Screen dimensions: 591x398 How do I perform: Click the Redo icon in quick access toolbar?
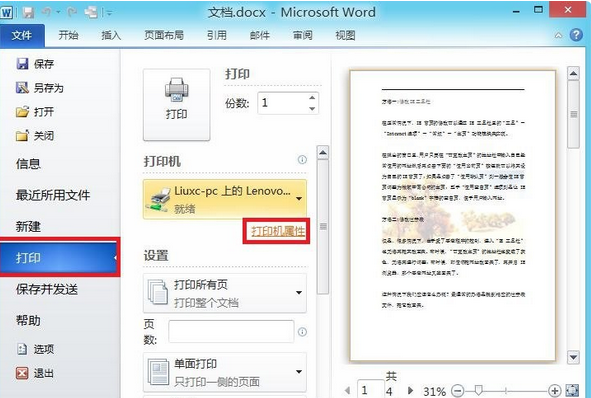click(x=72, y=12)
